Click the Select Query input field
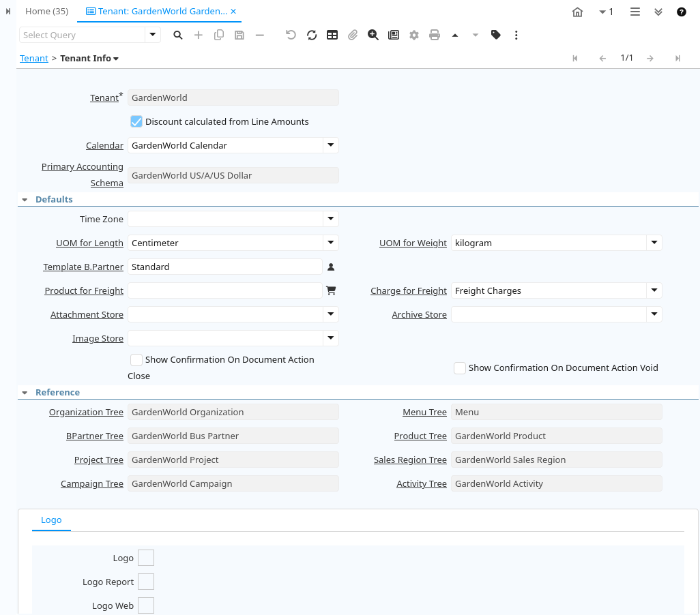Screen dimensions: 700x615 pos(82,35)
